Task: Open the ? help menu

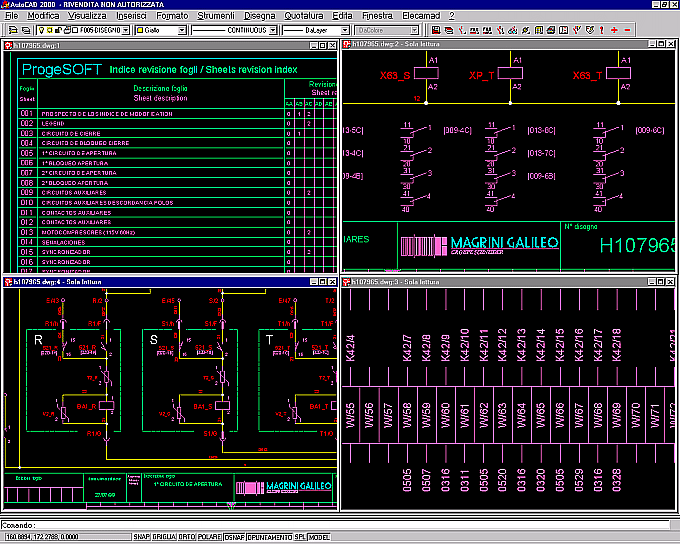Action: (451, 16)
